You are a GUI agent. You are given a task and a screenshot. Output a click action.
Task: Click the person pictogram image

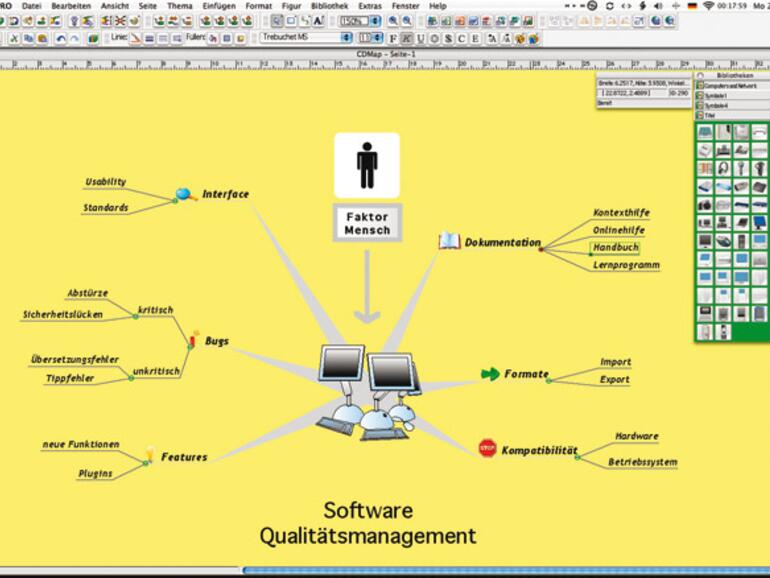coord(367,165)
